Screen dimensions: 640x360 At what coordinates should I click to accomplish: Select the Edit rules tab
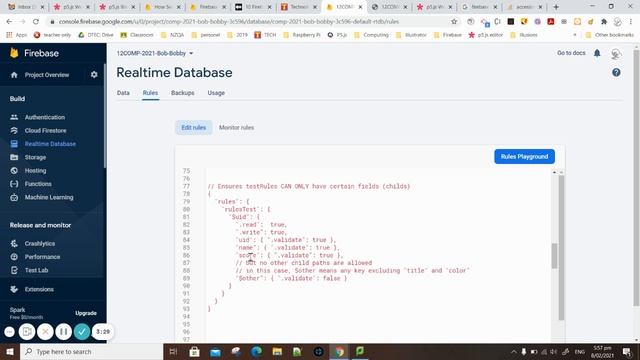pos(194,128)
